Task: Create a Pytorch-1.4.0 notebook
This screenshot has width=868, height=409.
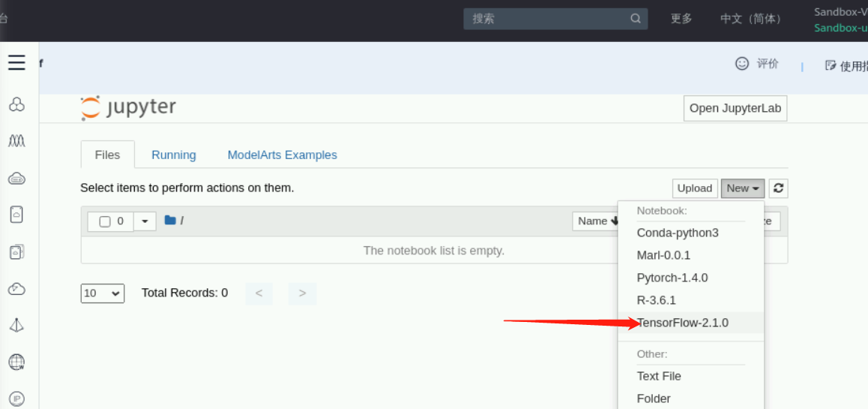Action: point(691,278)
